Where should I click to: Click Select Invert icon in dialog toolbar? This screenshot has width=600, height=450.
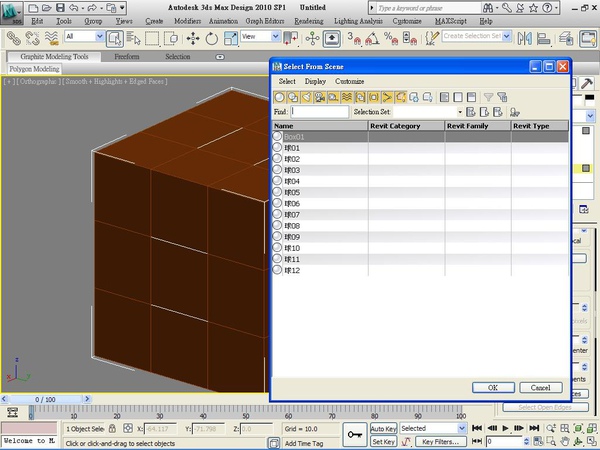pos(471,97)
